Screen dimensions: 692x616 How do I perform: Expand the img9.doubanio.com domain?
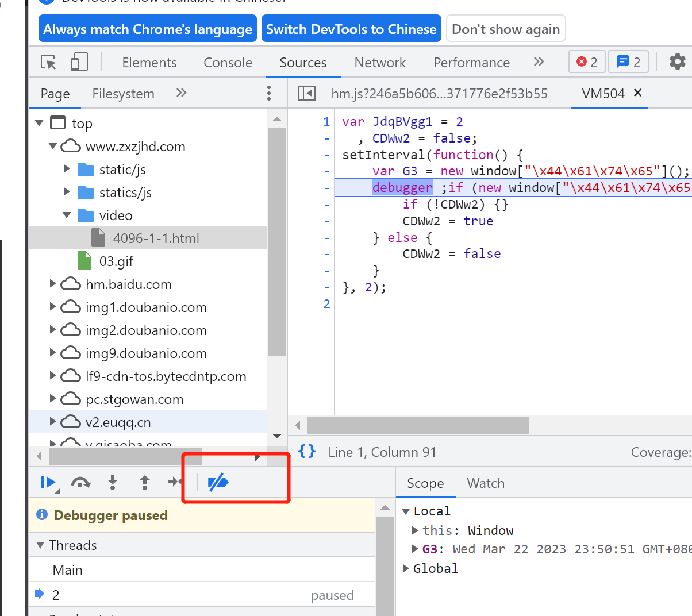point(53,353)
